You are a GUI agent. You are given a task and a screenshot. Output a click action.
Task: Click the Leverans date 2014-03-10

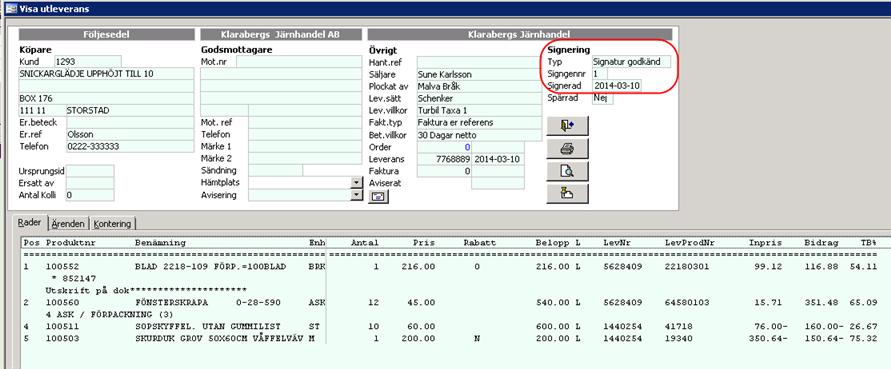[x=498, y=159]
